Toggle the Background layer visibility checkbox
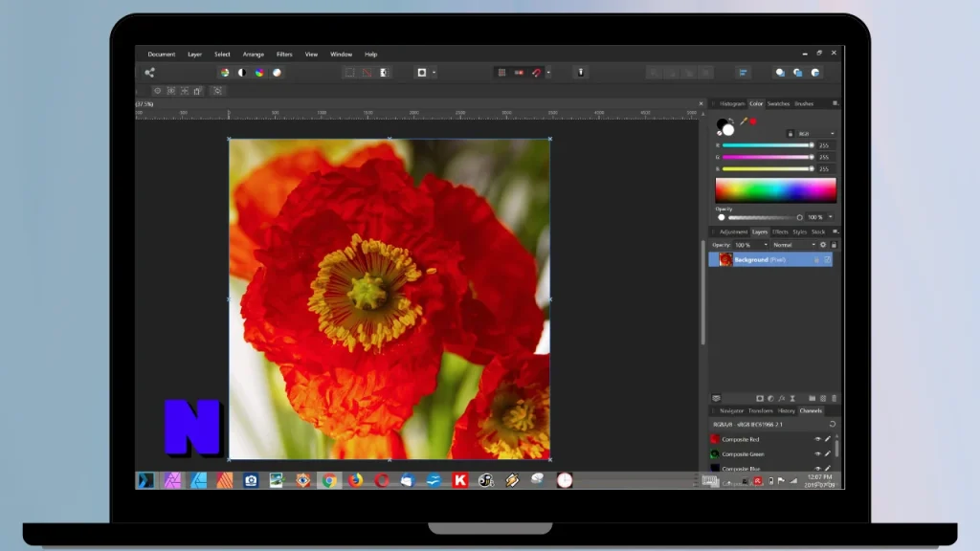Screen dimensions: 980x551 click(x=828, y=260)
